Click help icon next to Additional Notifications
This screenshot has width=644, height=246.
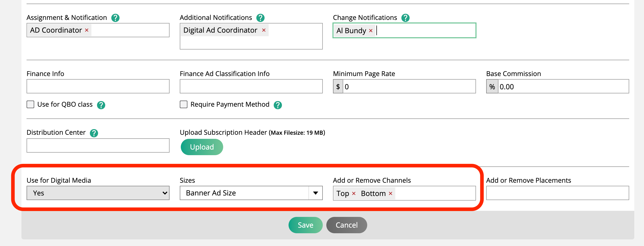point(260,18)
